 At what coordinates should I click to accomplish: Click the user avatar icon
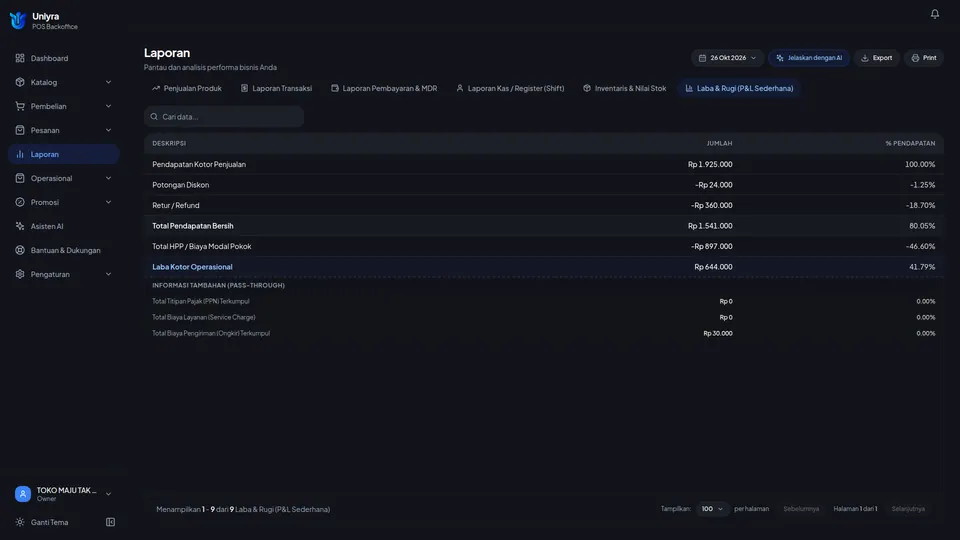click(x=23, y=494)
